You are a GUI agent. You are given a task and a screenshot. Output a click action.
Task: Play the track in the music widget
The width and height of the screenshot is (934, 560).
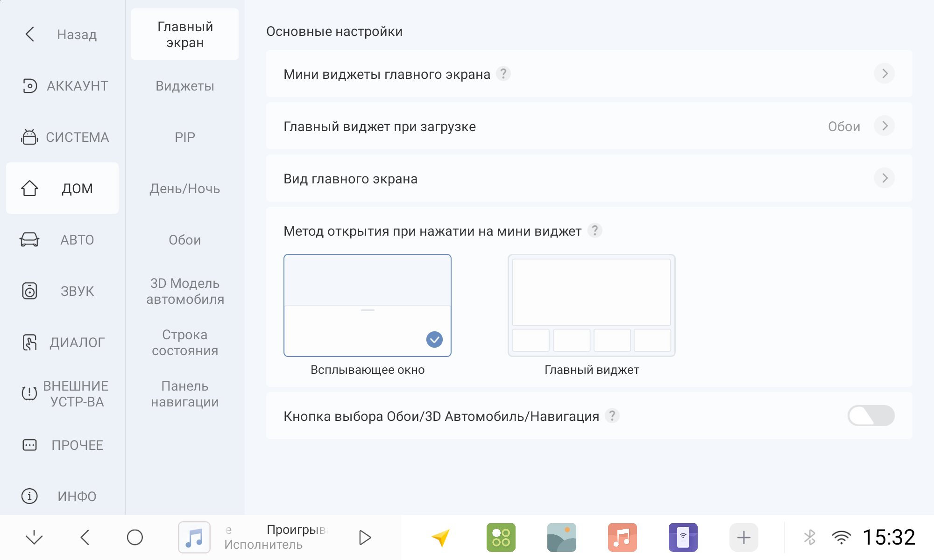[x=365, y=538]
